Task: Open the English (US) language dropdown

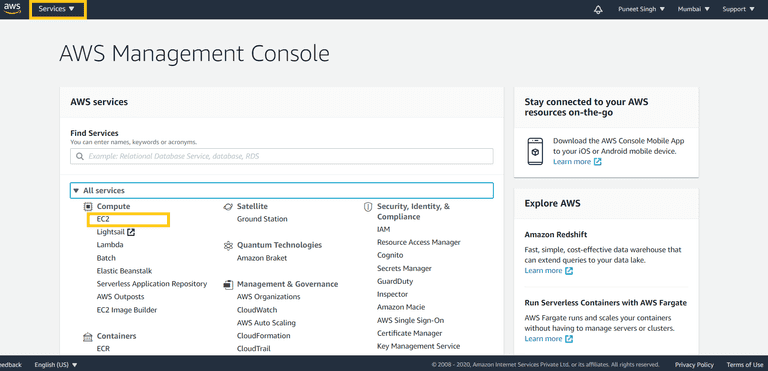Action: point(56,365)
